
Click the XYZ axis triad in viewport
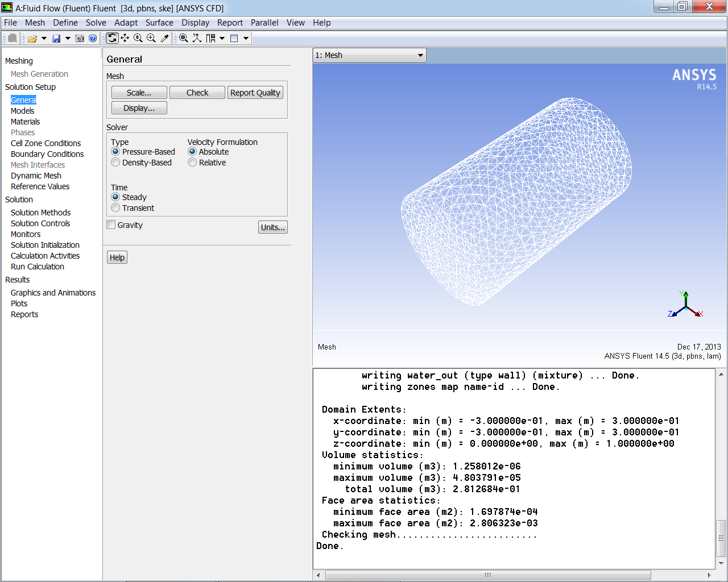tap(685, 305)
